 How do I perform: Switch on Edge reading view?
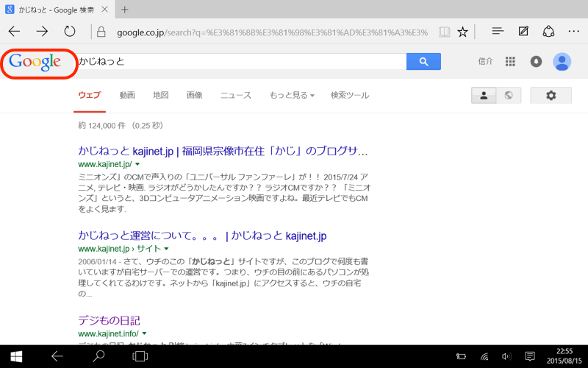[x=443, y=32]
